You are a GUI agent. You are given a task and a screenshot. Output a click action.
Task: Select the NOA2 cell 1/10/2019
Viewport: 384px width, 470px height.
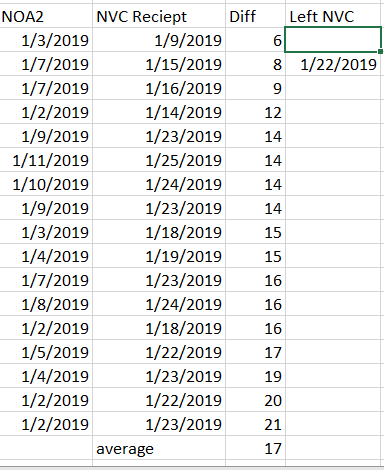click(46, 184)
